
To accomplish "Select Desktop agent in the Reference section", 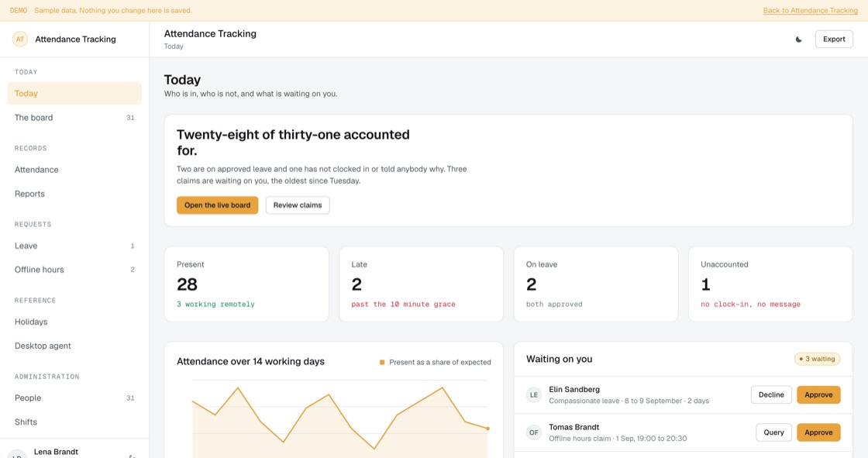I will pyautogui.click(x=74, y=346).
